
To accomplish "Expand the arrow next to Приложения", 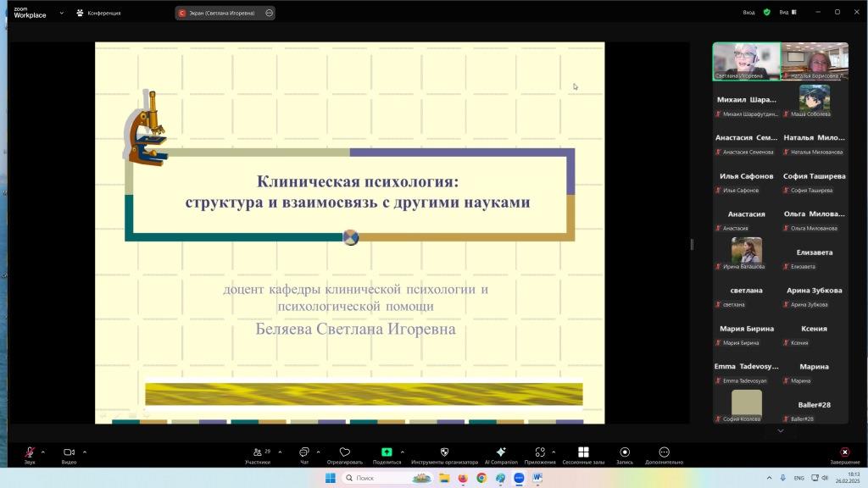I will [554, 452].
